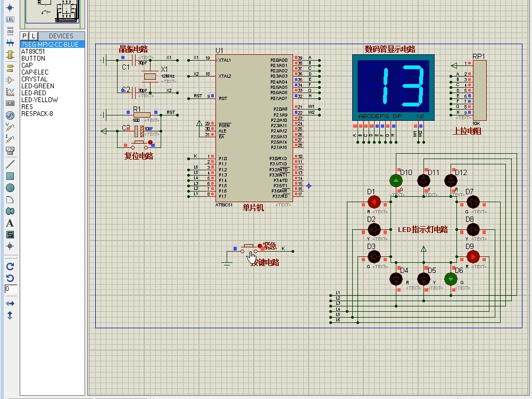Select the current probe tool

(10, 139)
